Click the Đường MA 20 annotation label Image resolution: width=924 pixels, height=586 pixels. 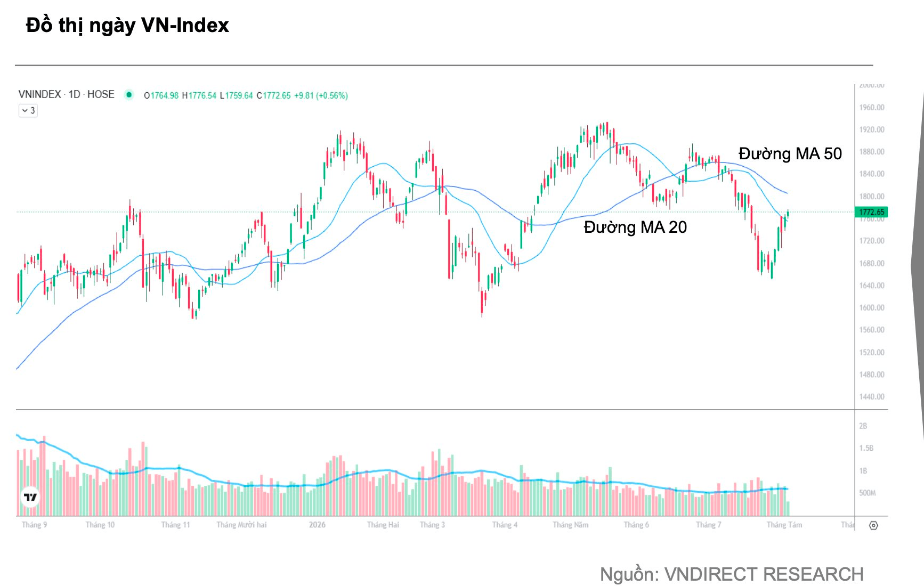635,227
